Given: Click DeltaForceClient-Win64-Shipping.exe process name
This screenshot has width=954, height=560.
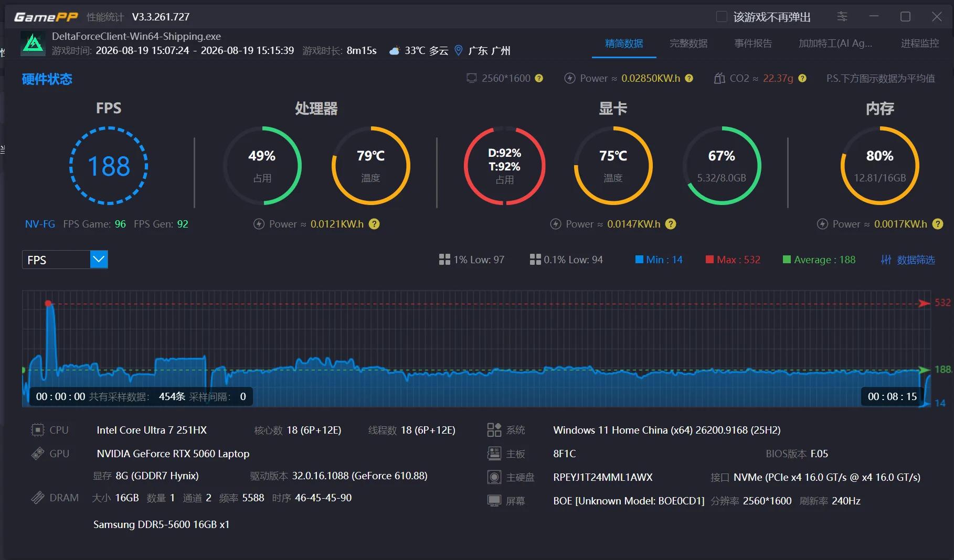Looking at the screenshot, I should [x=136, y=36].
